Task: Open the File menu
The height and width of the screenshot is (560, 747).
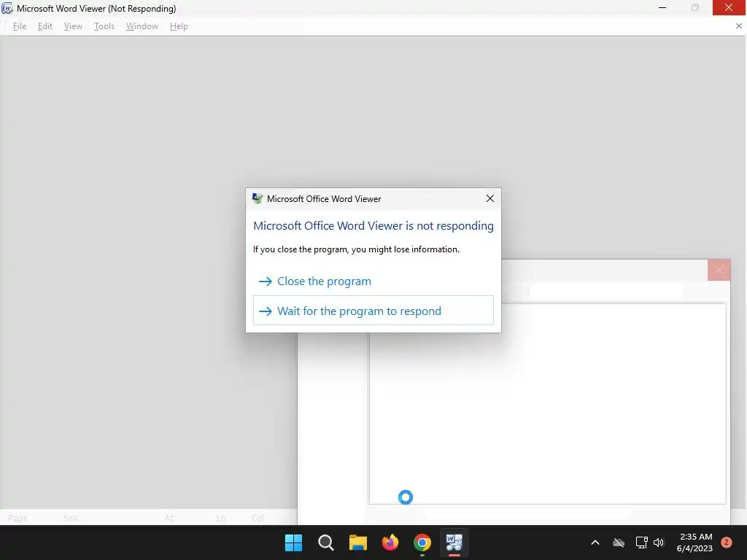Action: pos(20,26)
